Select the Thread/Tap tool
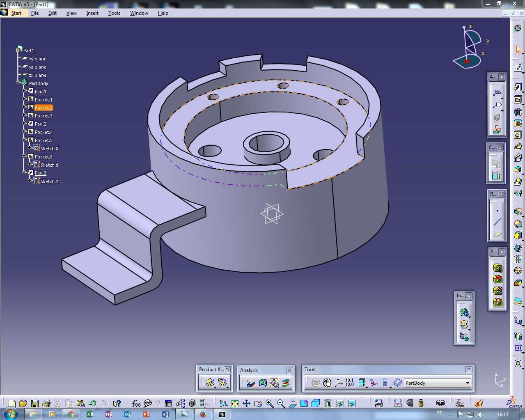 [518, 270]
